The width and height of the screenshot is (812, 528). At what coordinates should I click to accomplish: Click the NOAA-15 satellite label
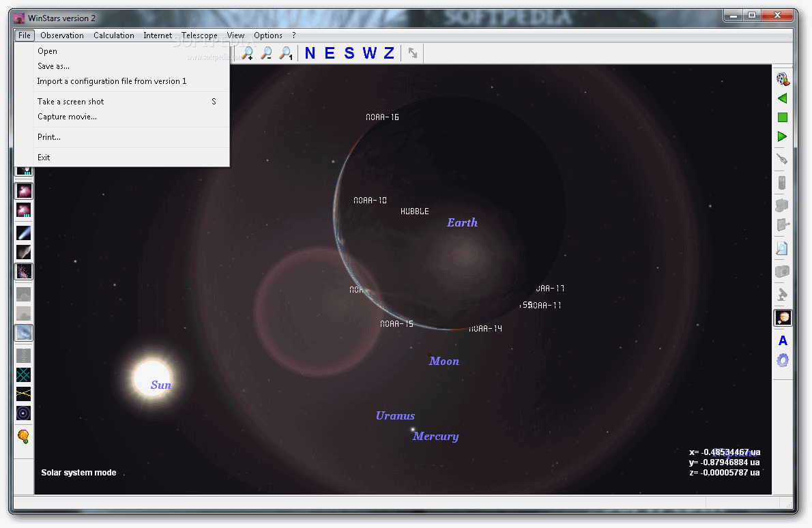(x=396, y=324)
